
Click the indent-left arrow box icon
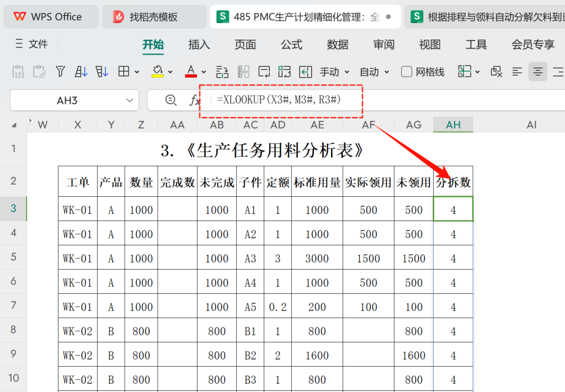305,72
